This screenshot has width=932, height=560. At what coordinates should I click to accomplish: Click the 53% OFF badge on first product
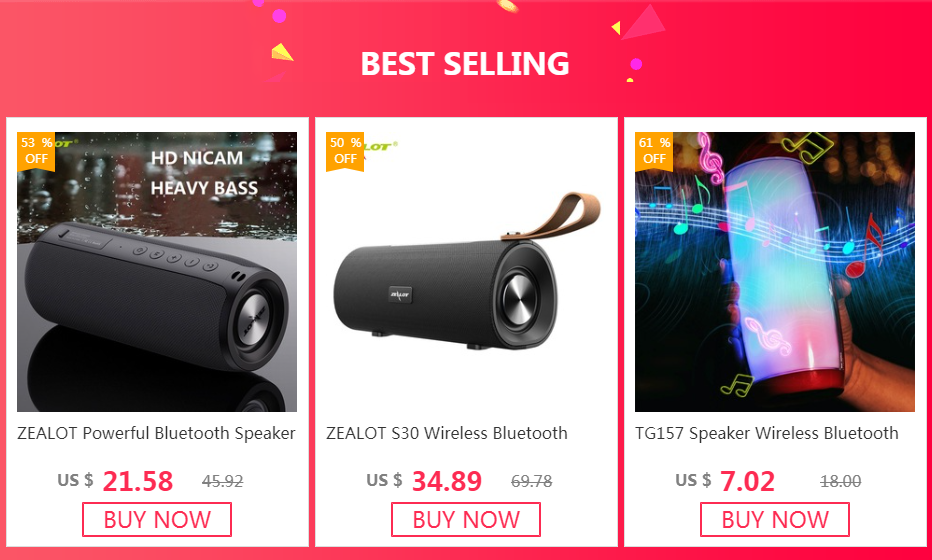36,152
